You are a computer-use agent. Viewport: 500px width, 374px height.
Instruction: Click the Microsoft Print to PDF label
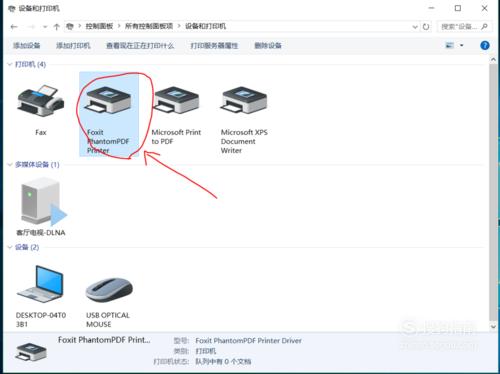(x=176, y=137)
